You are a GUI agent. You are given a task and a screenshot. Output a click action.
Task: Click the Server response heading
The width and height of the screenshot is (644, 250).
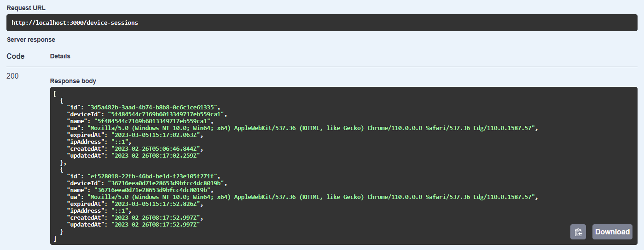point(31,40)
